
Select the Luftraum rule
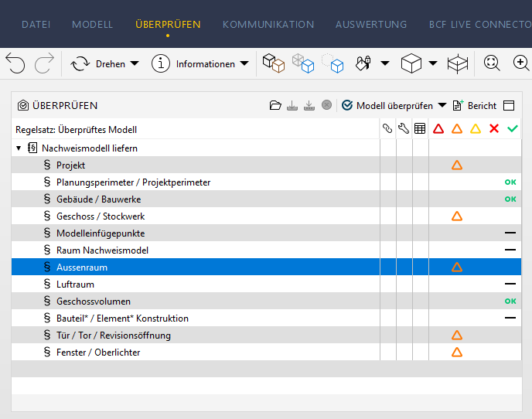click(x=266, y=284)
